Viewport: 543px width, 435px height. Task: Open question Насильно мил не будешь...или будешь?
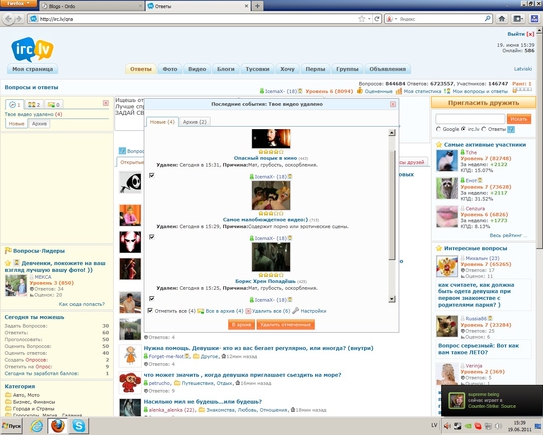[x=203, y=402]
